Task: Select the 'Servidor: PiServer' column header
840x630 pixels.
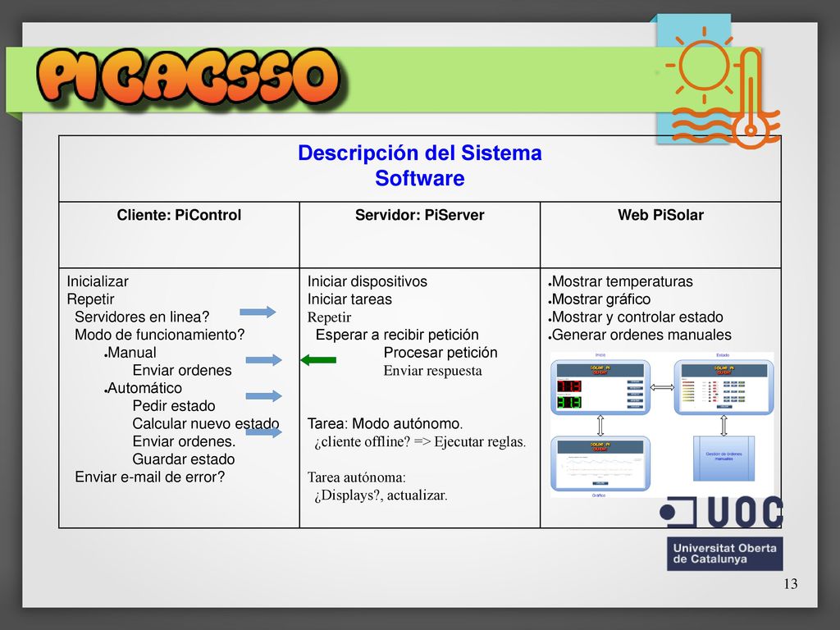Action: point(420,215)
